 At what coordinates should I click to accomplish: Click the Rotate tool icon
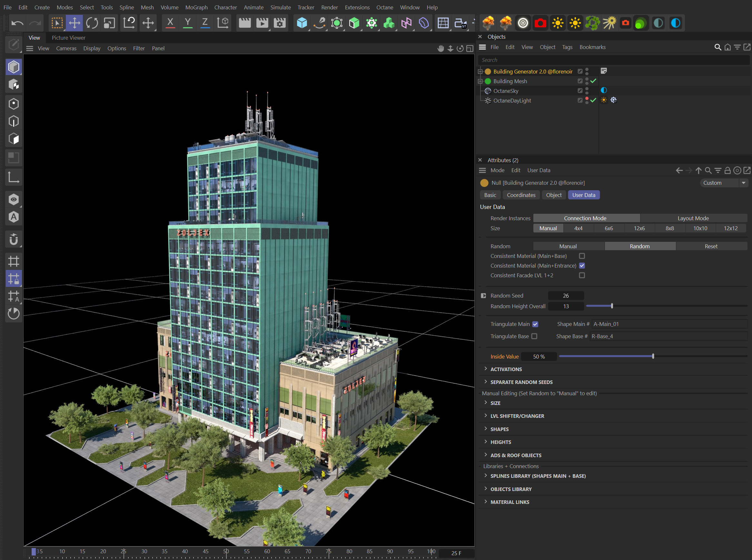[92, 22]
